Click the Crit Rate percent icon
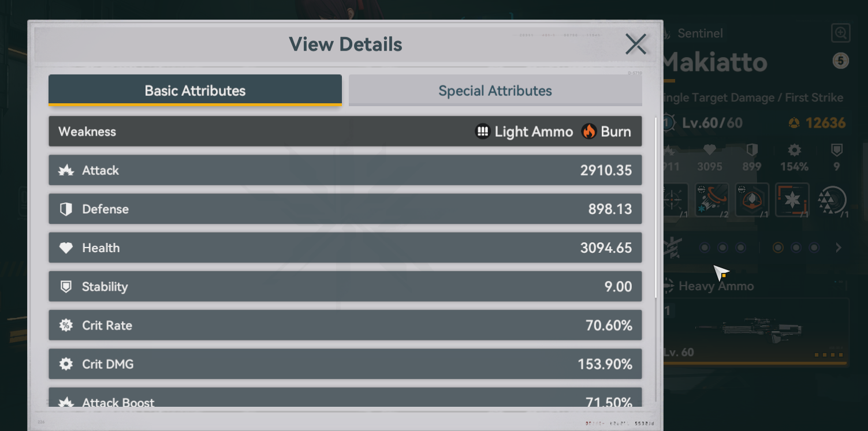 [66, 325]
